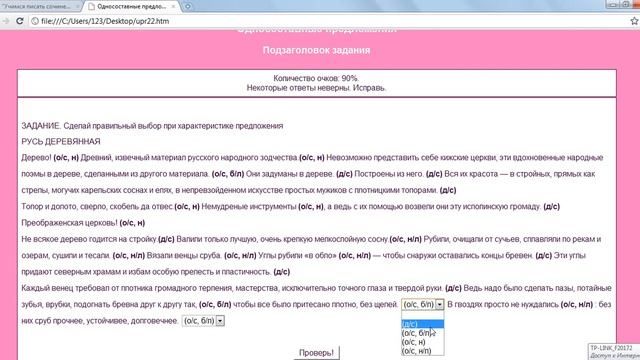Screen dimensions: 640x360
Task: Close the 'Учимся писать сочине...' tab
Action: point(78,7)
